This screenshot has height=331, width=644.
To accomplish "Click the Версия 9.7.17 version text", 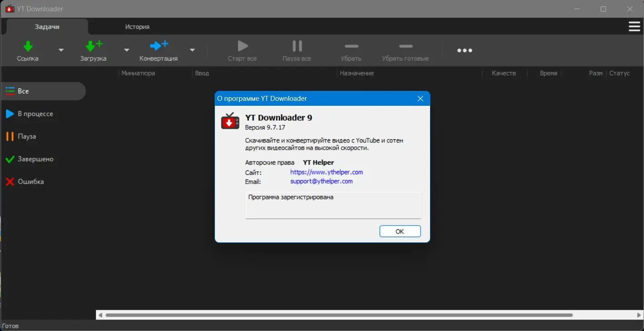I will pyautogui.click(x=265, y=128).
